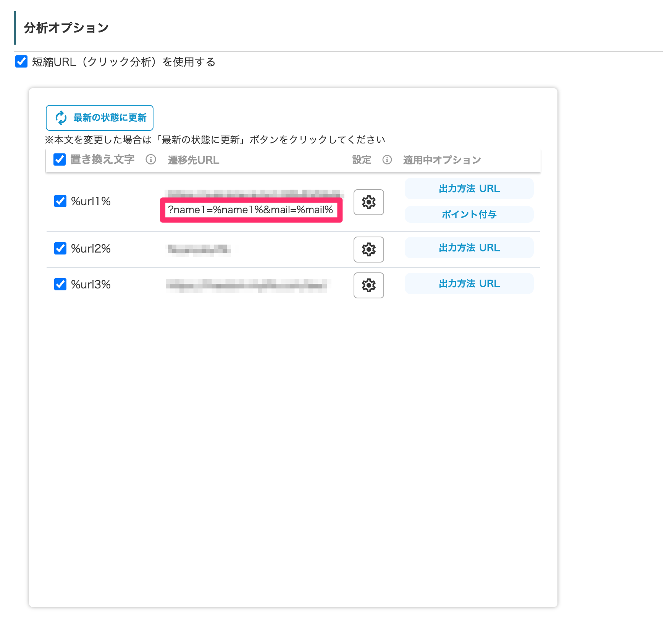The height and width of the screenshot is (641, 672).
Task: Toggle the 置き換え文字 select-all checkbox
Action: tap(60, 159)
